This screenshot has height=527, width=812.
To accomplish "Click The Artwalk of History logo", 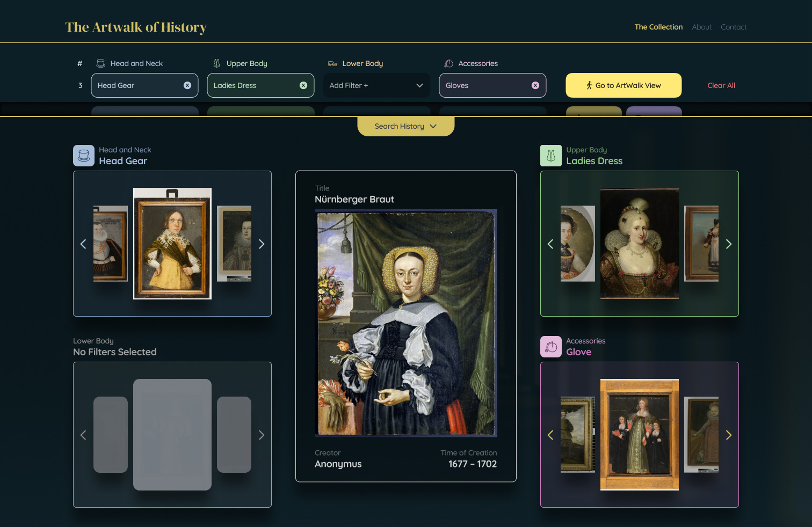I will (x=136, y=27).
